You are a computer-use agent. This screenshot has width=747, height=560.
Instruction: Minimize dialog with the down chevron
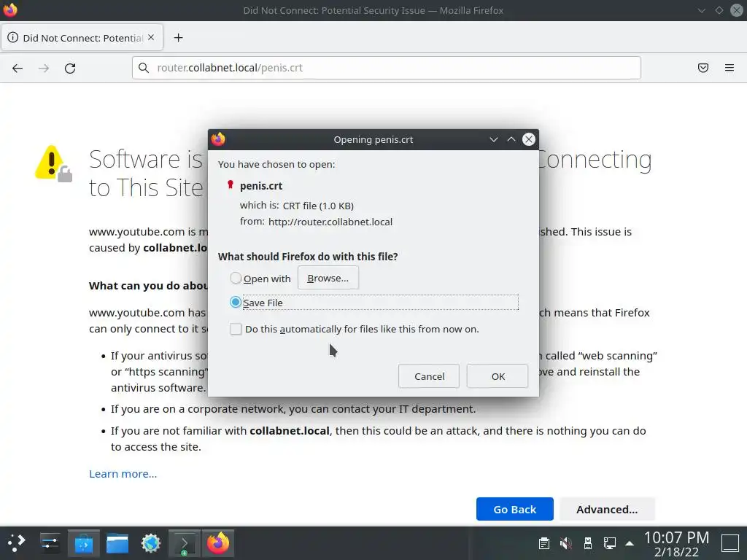click(x=494, y=139)
